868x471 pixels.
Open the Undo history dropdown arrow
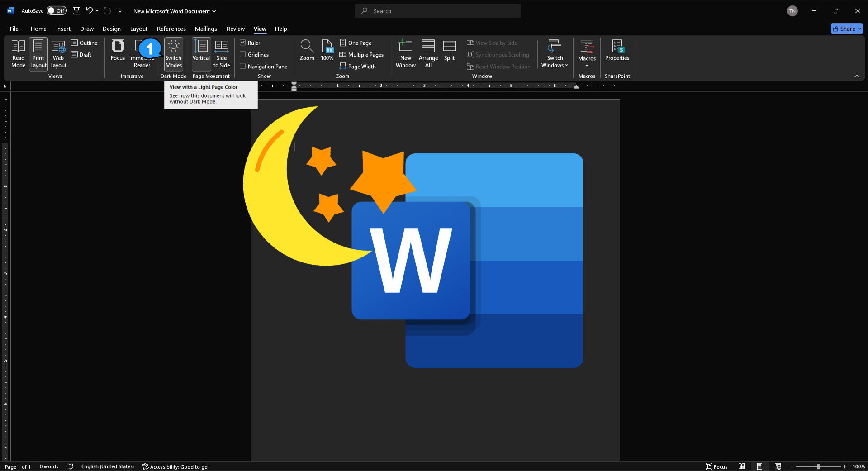coord(97,11)
